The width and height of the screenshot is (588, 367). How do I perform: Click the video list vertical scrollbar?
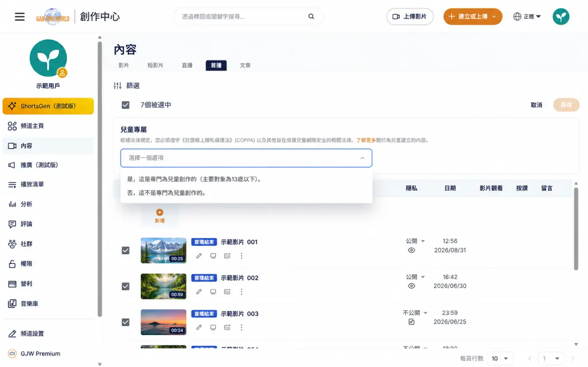(x=576, y=228)
